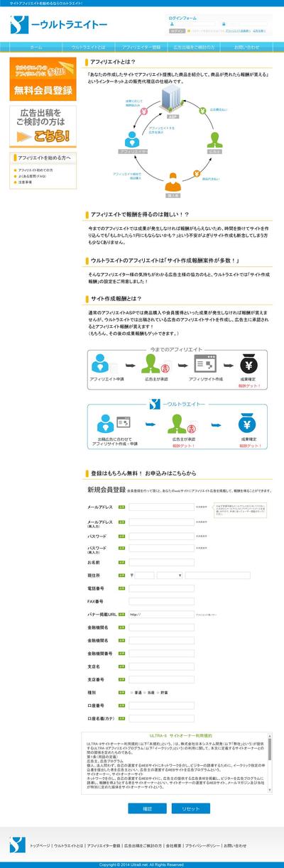284x868 pixels.
Task: Open the お問い合わせ navigation tab
Action: pyautogui.click(x=246, y=46)
